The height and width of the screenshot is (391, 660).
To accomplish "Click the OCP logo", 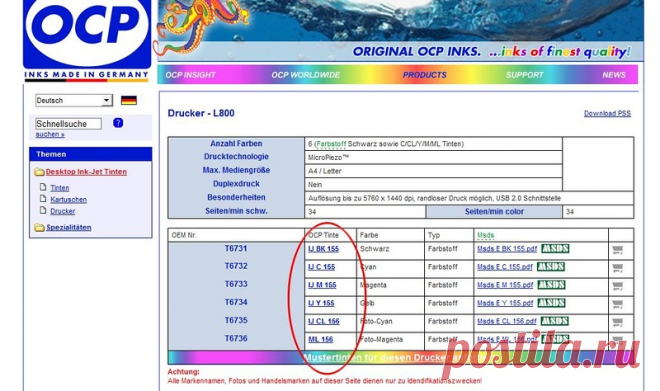I will 87,35.
